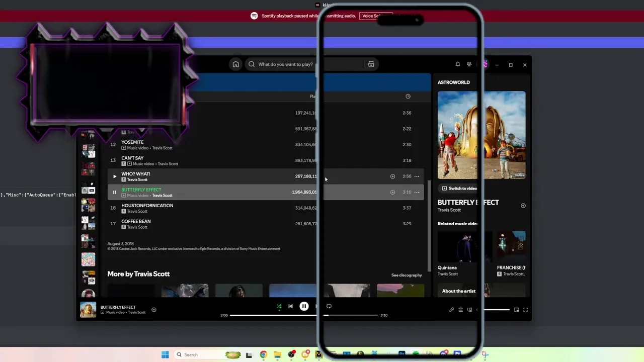Screen dimensions: 644x362
Task: Sort tracks by the duration clock icon
Action: click(x=408, y=96)
